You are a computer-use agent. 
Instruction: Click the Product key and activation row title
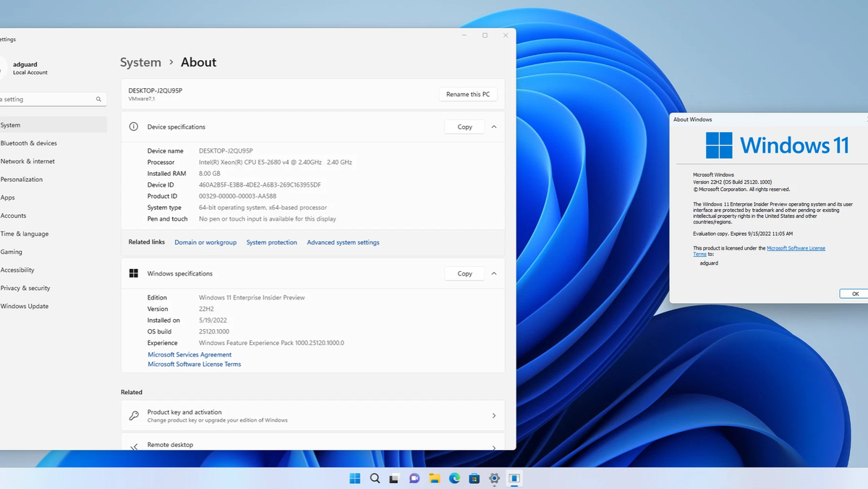[184, 412]
